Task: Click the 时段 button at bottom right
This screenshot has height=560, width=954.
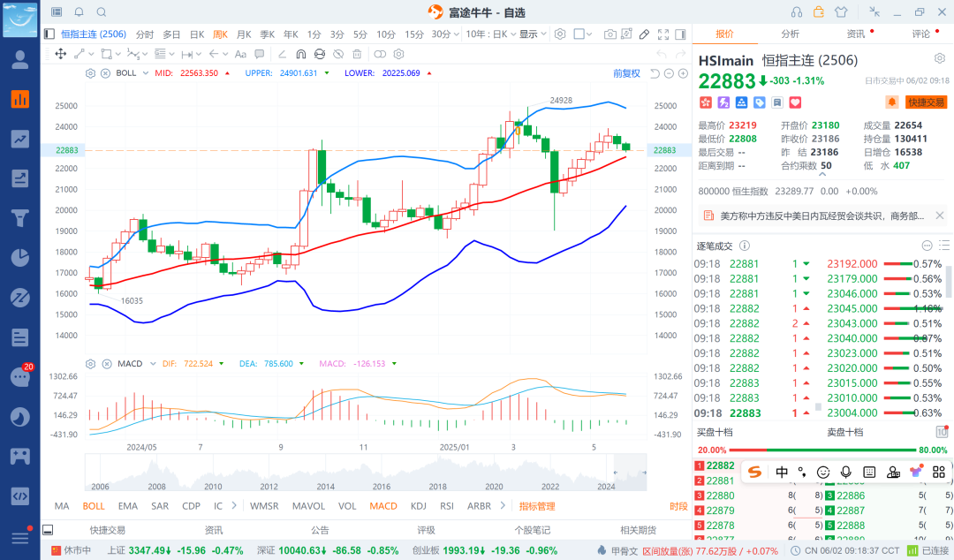Action: tap(678, 506)
